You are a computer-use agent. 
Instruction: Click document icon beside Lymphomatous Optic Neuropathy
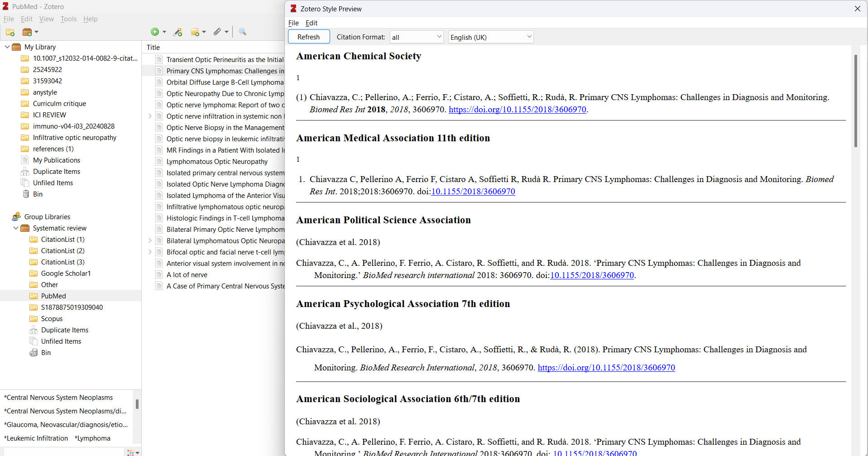[x=159, y=161]
